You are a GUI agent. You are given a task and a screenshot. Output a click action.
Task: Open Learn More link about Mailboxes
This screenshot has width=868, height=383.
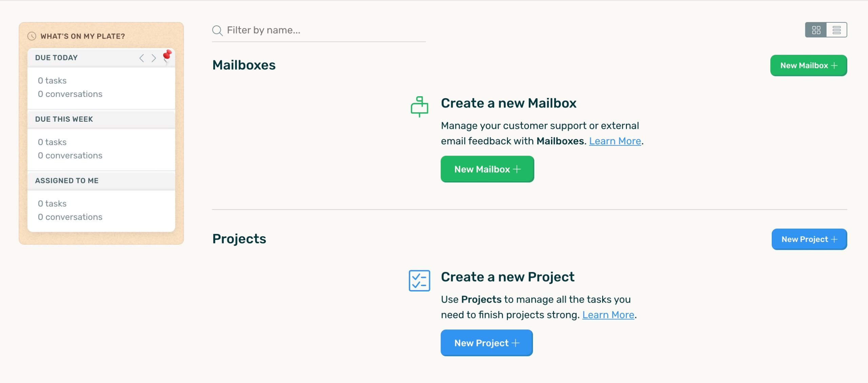(615, 141)
